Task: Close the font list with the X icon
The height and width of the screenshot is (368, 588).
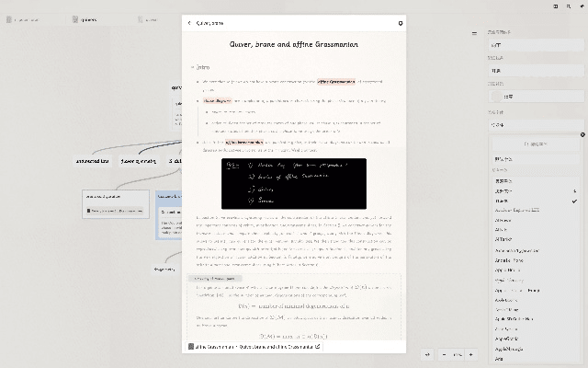Action: (x=582, y=134)
